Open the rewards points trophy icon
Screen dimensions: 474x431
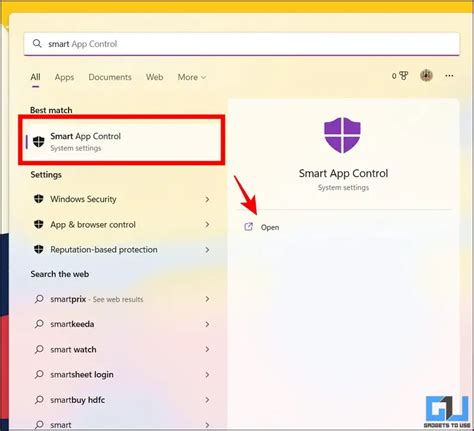(x=404, y=76)
